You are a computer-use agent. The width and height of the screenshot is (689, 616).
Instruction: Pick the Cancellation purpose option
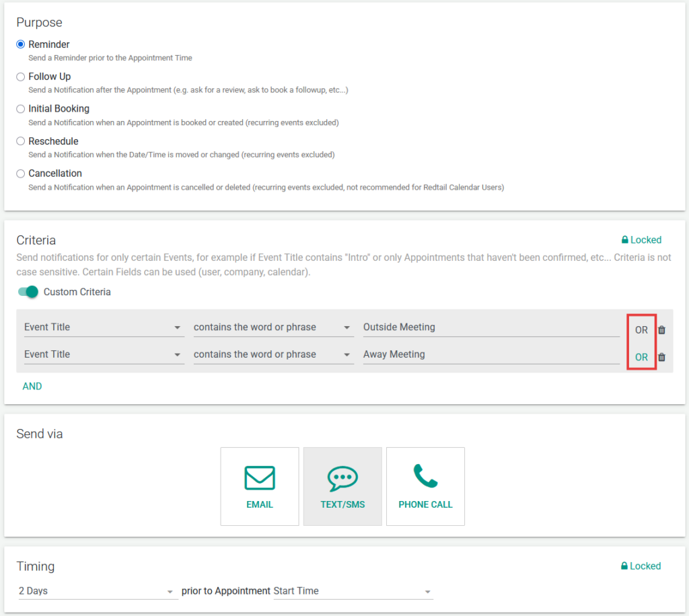tap(21, 174)
